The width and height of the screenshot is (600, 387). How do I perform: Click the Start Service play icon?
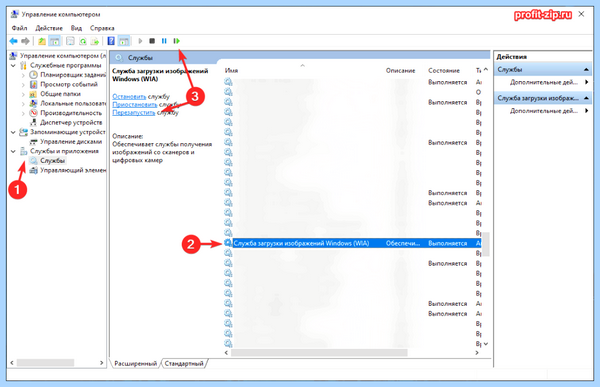(140, 41)
